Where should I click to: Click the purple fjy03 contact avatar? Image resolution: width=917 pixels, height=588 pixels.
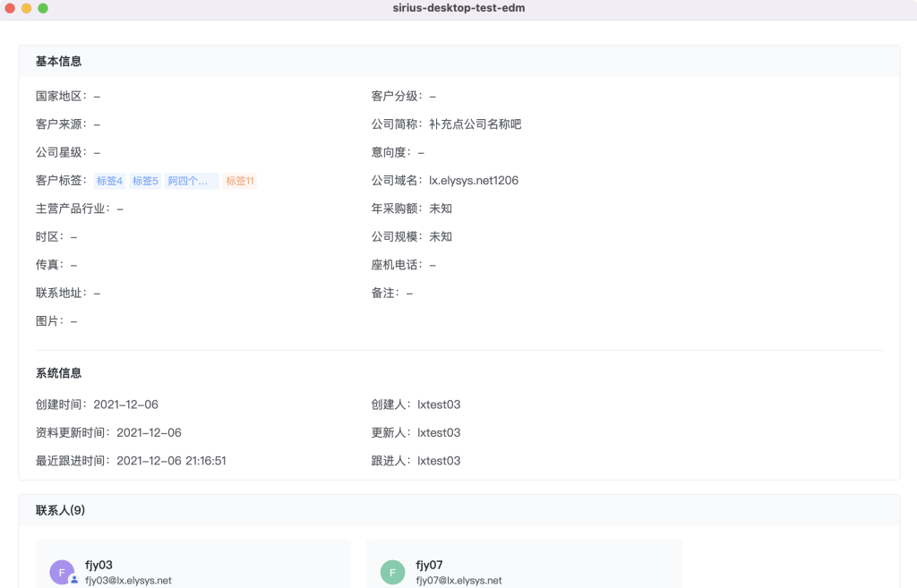click(61, 572)
